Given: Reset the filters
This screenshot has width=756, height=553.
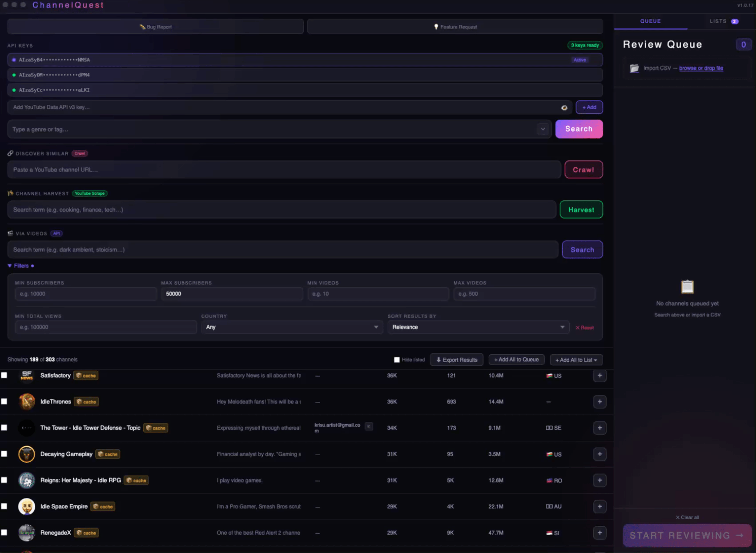Looking at the screenshot, I should point(585,328).
